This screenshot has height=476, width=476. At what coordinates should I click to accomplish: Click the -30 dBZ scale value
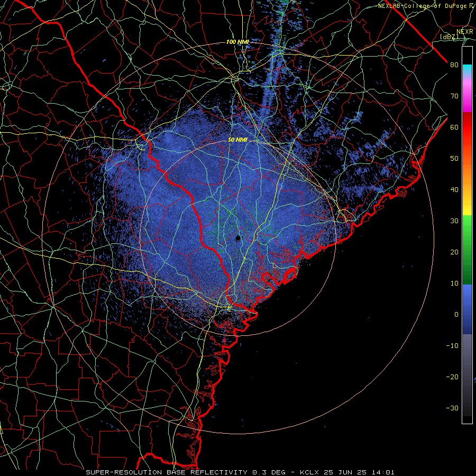(452, 408)
